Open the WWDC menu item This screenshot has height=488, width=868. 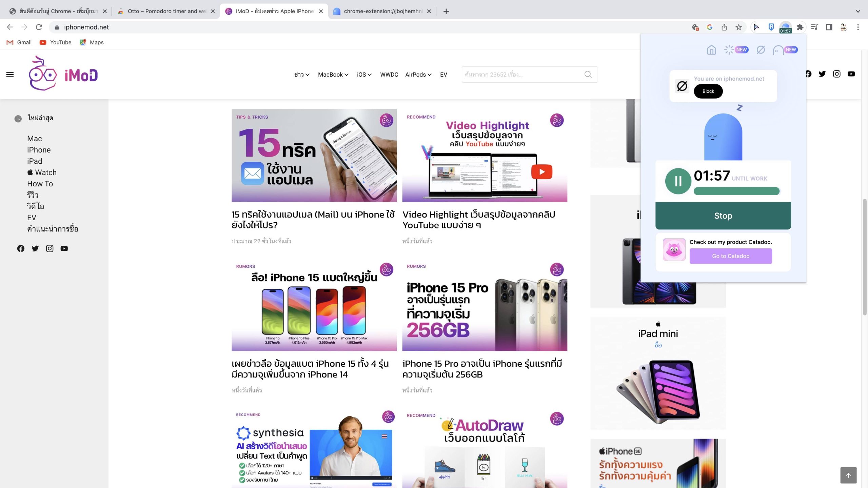389,75
